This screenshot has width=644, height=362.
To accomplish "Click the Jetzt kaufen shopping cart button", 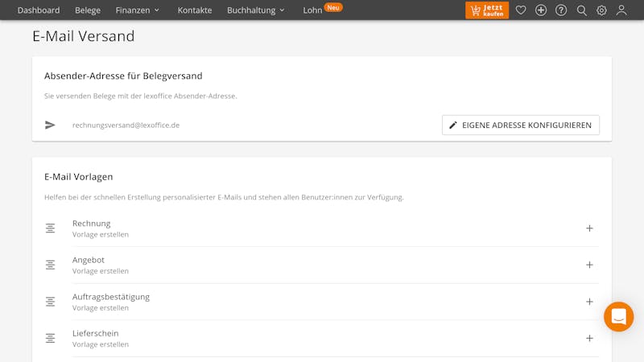I will [x=487, y=10].
